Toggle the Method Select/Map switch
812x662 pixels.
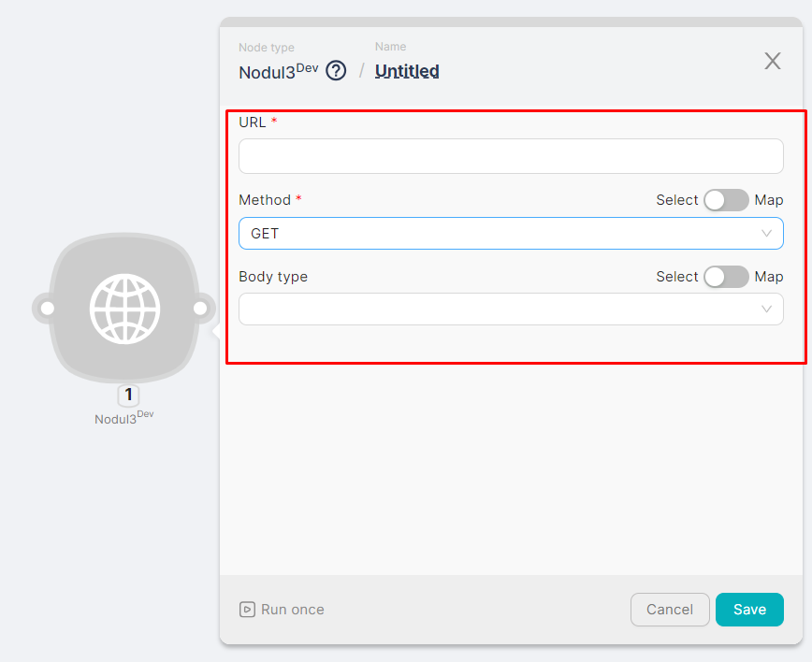tap(726, 200)
